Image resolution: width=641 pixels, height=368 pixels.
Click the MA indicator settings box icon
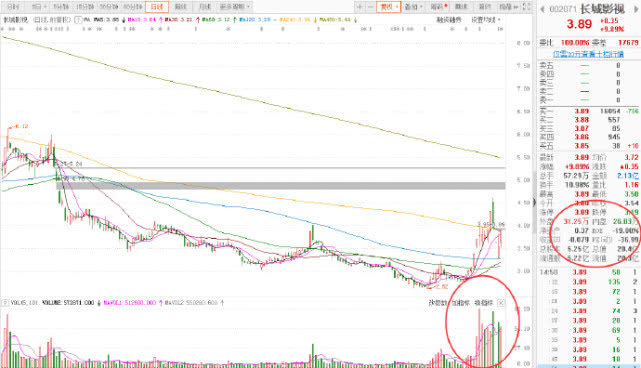tap(78, 20)
